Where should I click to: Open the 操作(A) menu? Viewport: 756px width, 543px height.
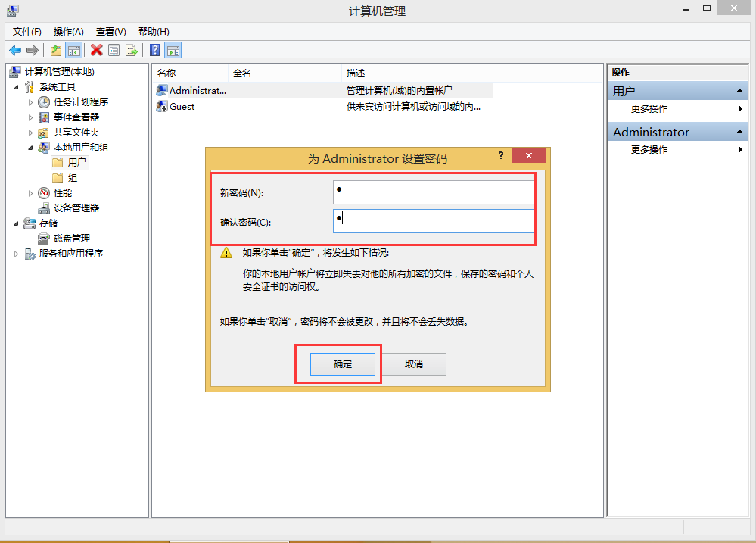pyautogui.click(x=68, y=31)
